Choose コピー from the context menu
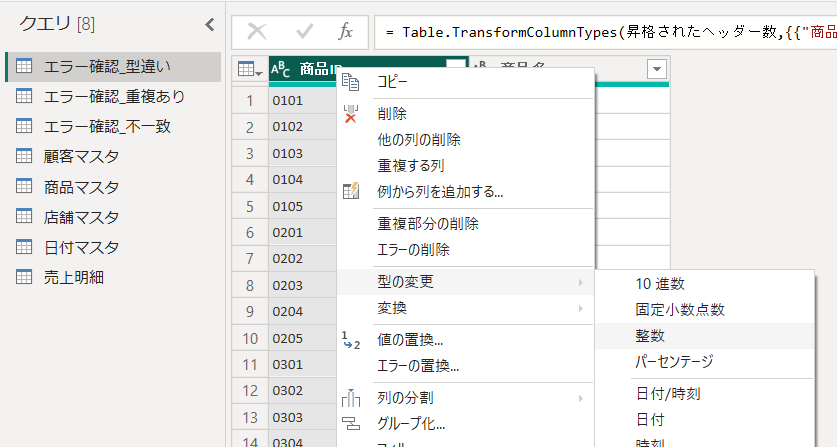Image resolution: width=837 pixels, height=447 pixels. 466,82
